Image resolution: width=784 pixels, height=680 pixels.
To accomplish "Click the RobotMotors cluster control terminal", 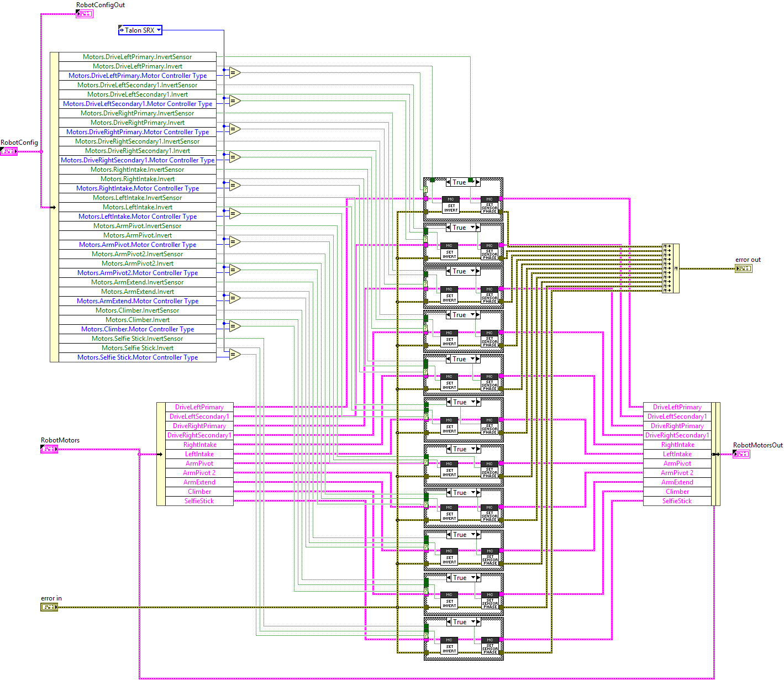I will [49, 449].
